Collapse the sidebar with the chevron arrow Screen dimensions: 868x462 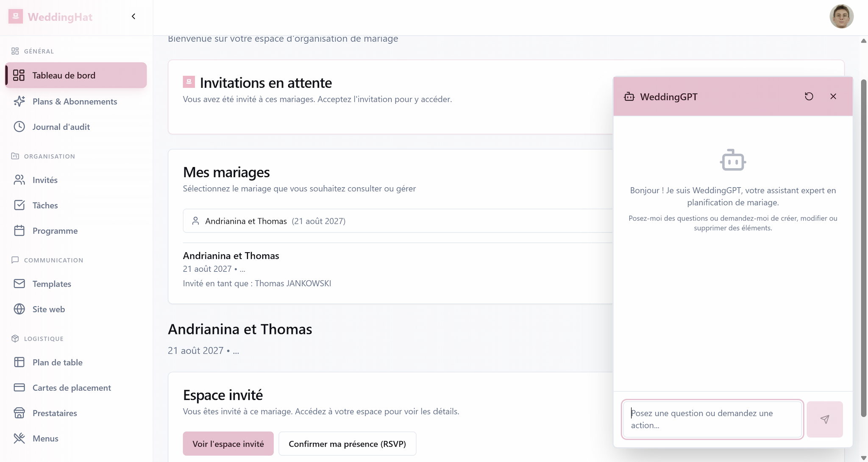[x=134, y=17]
